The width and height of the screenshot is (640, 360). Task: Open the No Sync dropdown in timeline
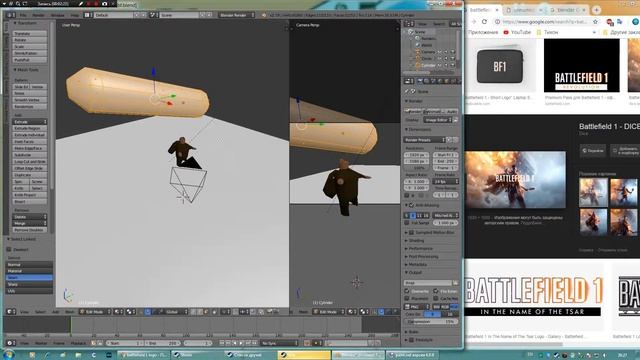280,343
